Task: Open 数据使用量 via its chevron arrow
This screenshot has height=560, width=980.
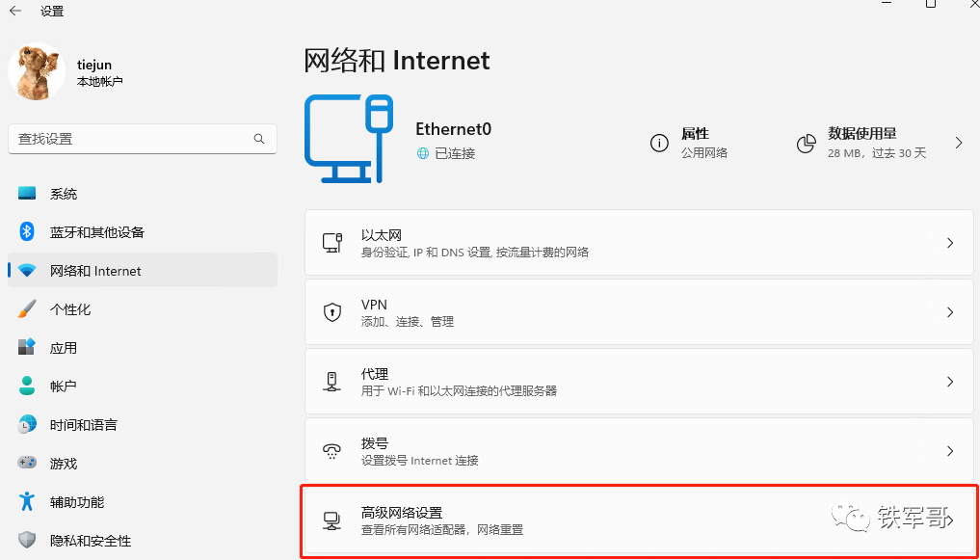Action: click(x=957, y=143)
